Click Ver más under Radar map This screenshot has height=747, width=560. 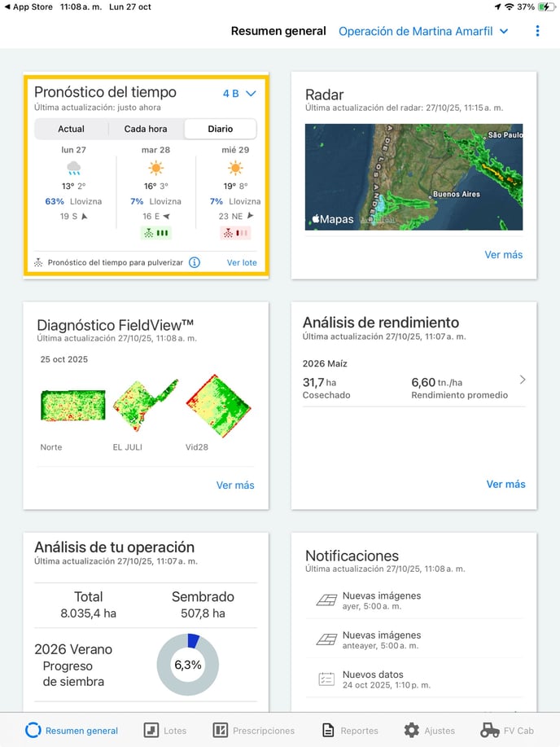503,254
